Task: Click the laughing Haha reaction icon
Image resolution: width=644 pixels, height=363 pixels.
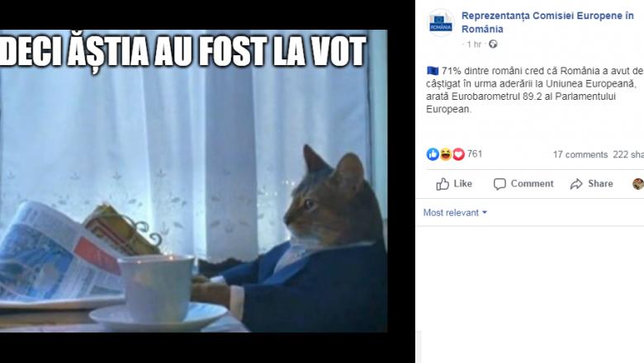Action: click(x=446, y=154)
